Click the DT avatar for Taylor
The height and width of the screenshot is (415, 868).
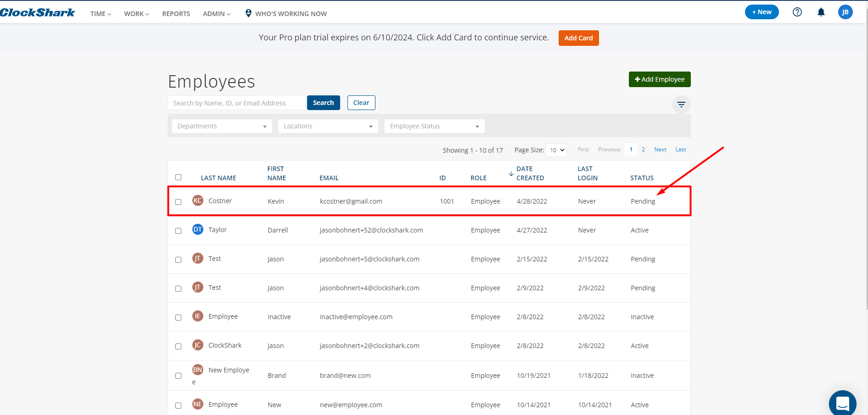point(198,229)
